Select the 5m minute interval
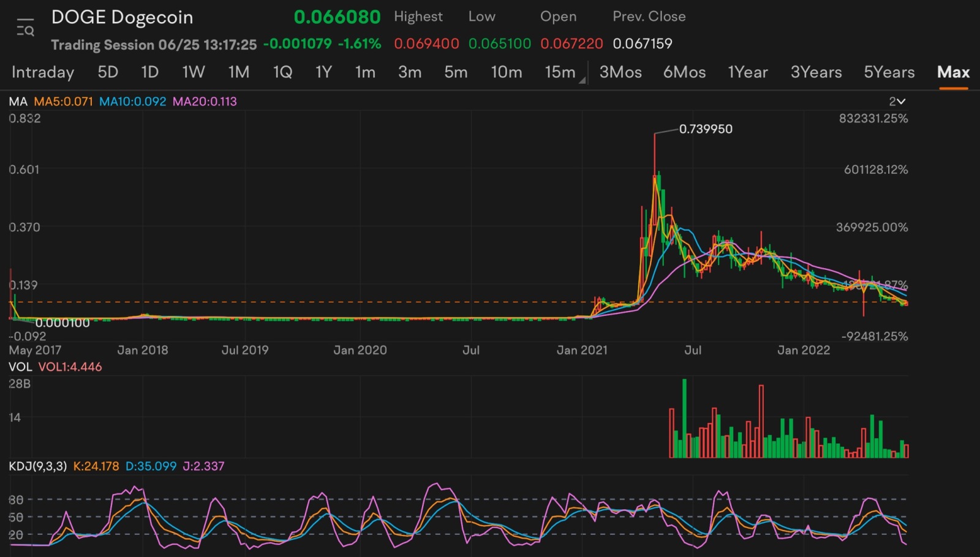This screenshot has width=980, height=557. [456, 72]
